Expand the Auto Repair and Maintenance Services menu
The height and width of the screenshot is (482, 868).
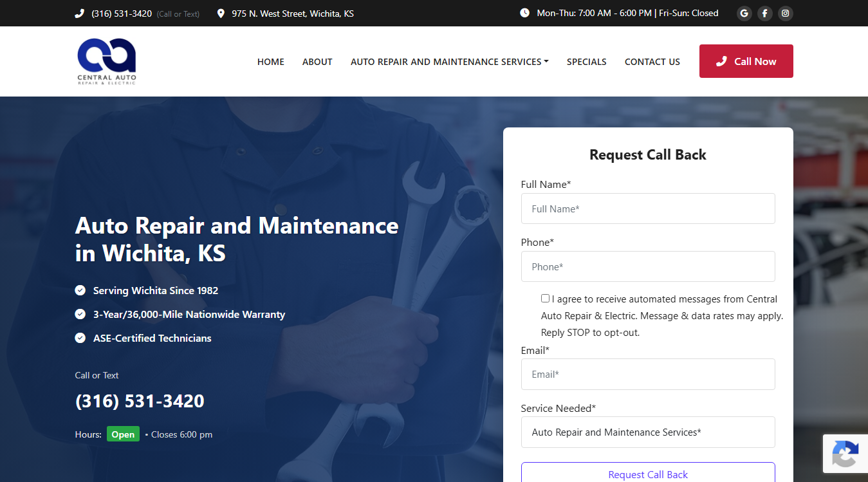[450, 62]
